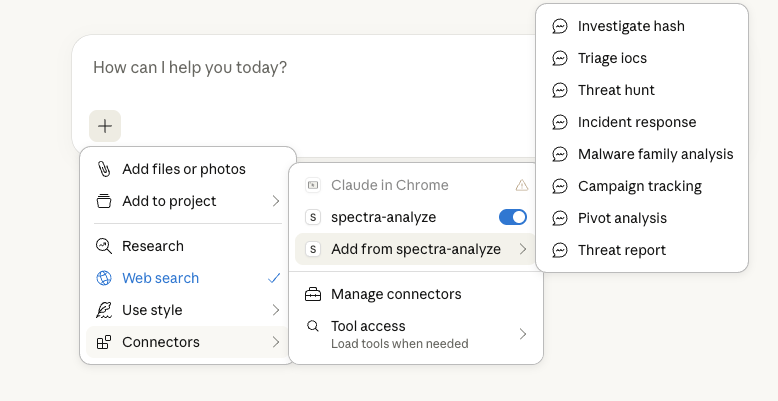Choose Incident response from the list
Viewport: 778px width, 401px height.
pyautogui.click(x=636, y=122)
